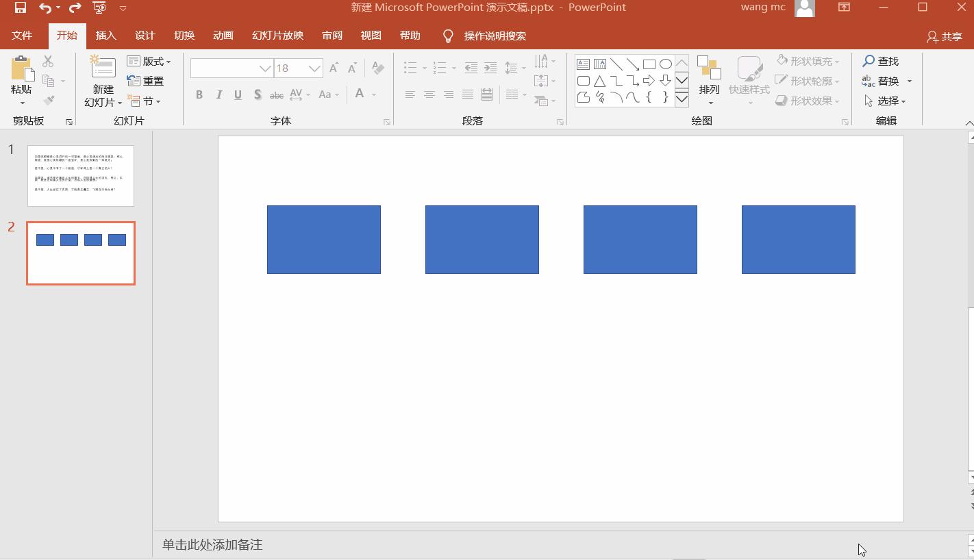The image size is (974, 560).
Task: Click the Share (共享) button
Action: click(x=945, y=36)
